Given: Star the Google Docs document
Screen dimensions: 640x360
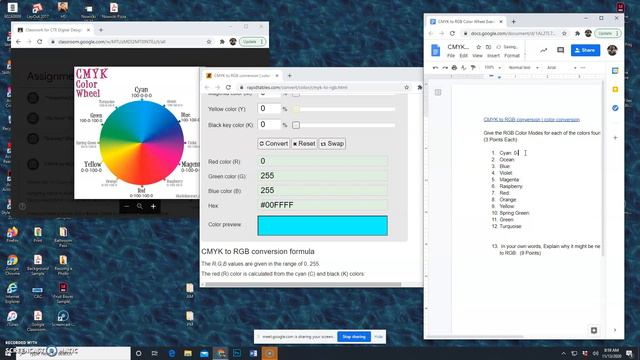Looking at the screenshot, I should pos(478,47).
